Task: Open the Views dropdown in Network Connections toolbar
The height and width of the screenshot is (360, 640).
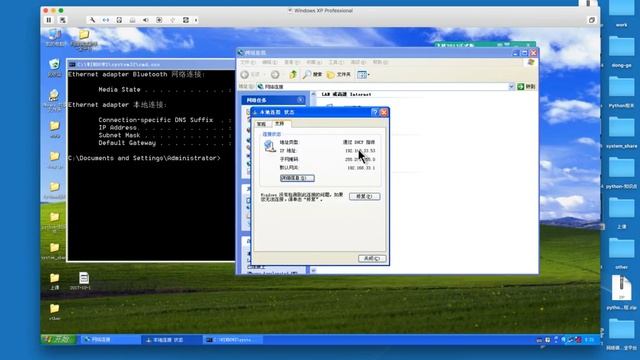Action: (363, 74)
